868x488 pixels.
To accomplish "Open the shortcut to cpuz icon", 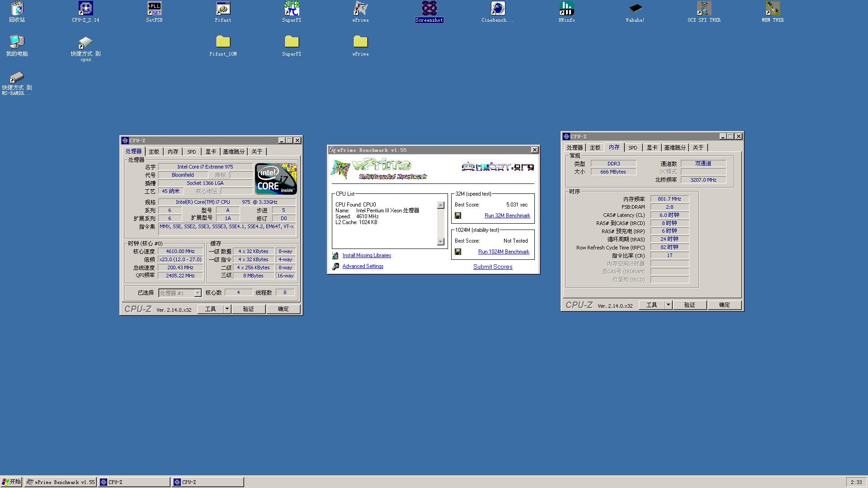I will point(85,48).
